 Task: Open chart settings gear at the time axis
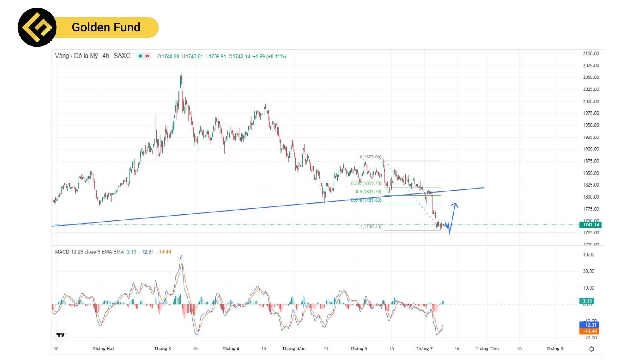[x=591, y=349]
